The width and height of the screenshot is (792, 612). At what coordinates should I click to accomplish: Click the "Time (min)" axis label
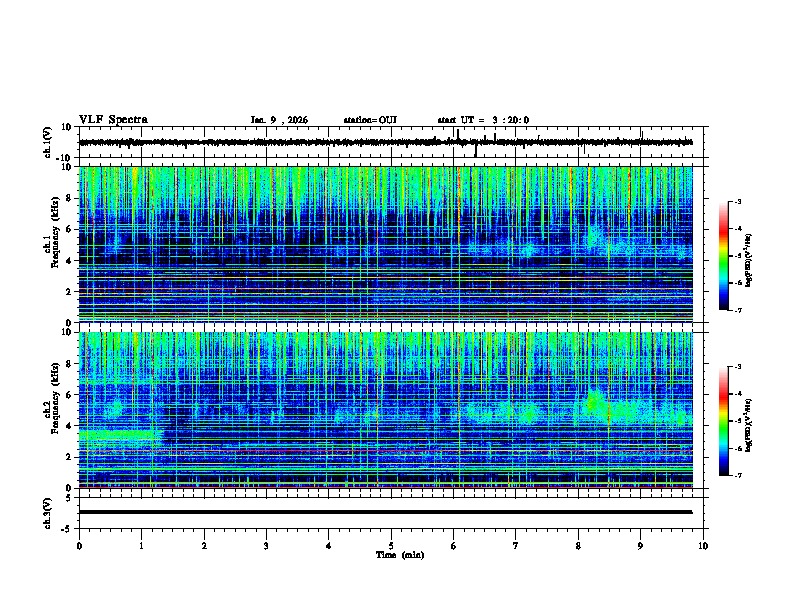coord(400,555)
